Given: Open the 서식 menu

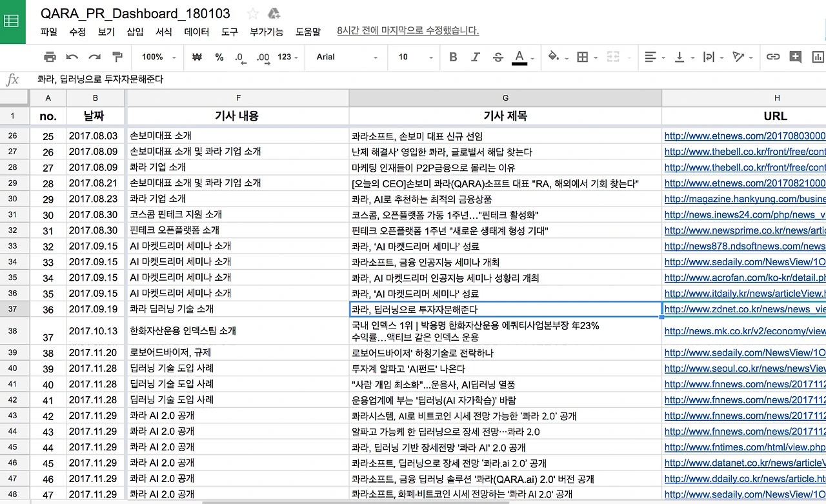Looking at the screenshot, I should click(x=164, y=32).
